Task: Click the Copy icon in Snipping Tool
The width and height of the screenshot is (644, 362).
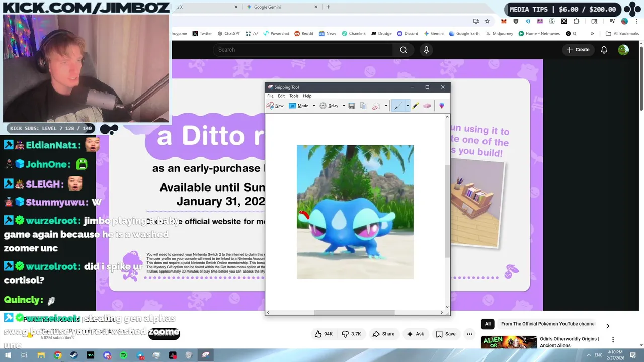Action: pos(363,106)
